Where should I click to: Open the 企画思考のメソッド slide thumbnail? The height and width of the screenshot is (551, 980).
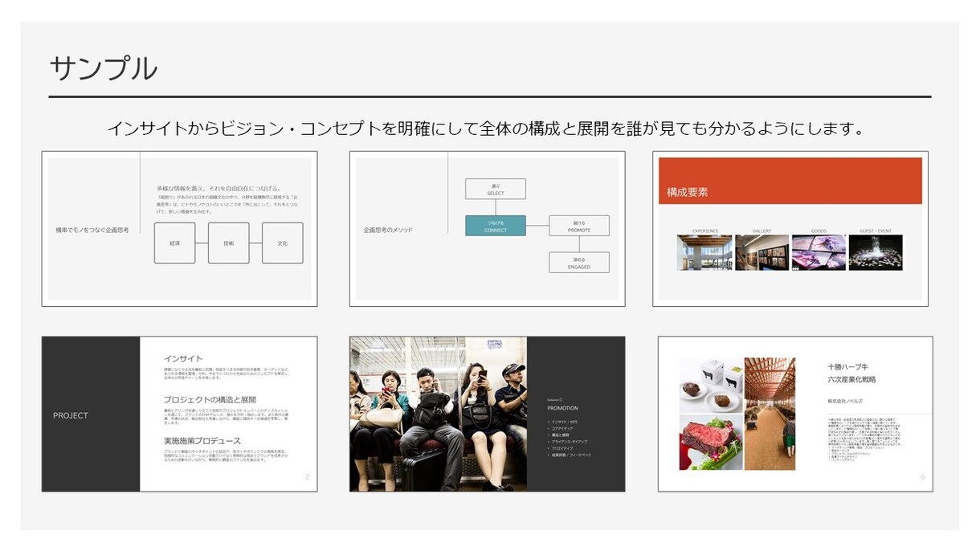[487, 229]
